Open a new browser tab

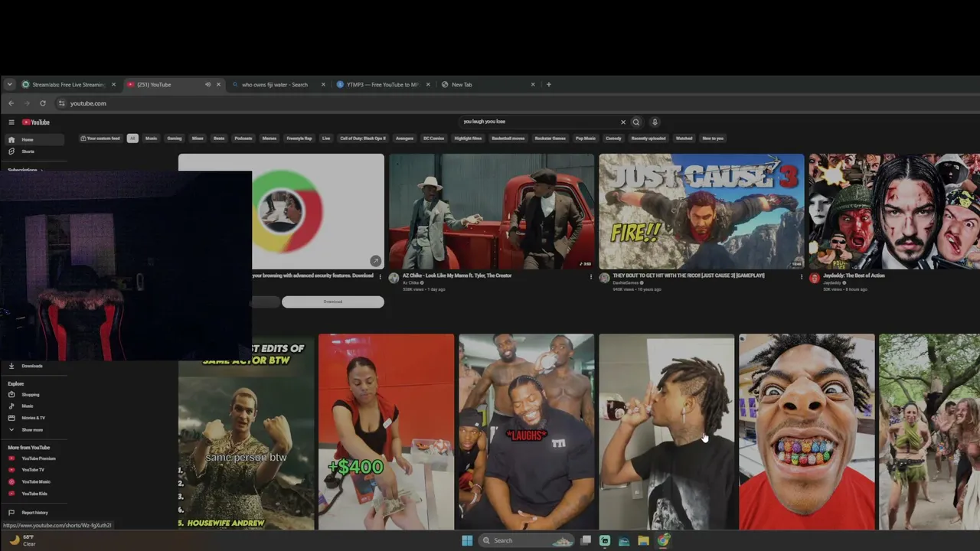coord(548,84)
